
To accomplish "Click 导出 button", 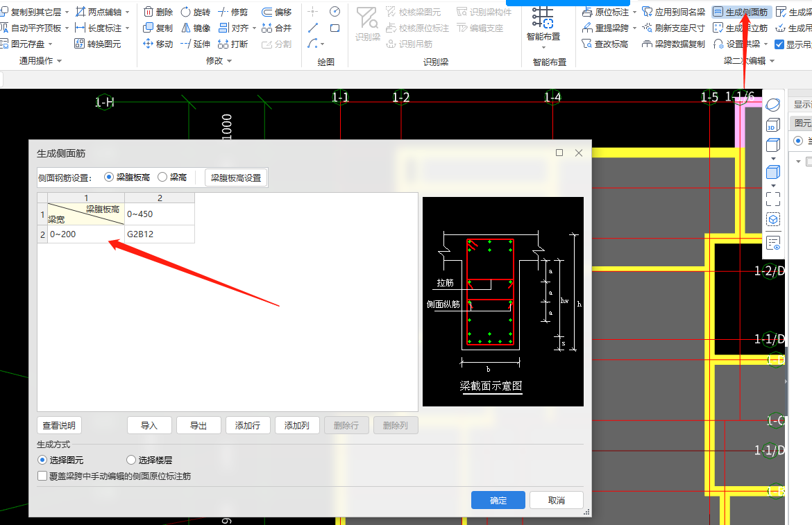I will 198,425.
